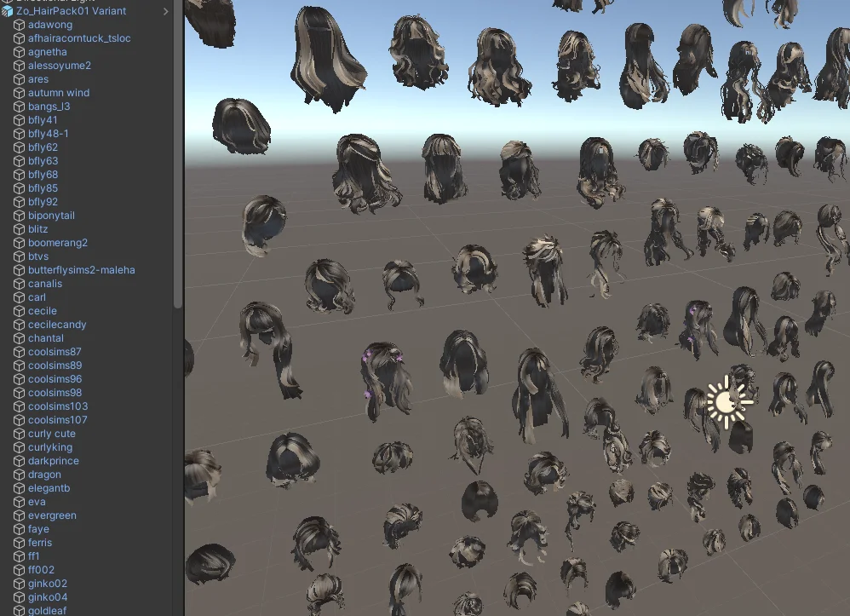Open the Zo_HairPack01 Variant prefab via its arrow

(167, 12)
